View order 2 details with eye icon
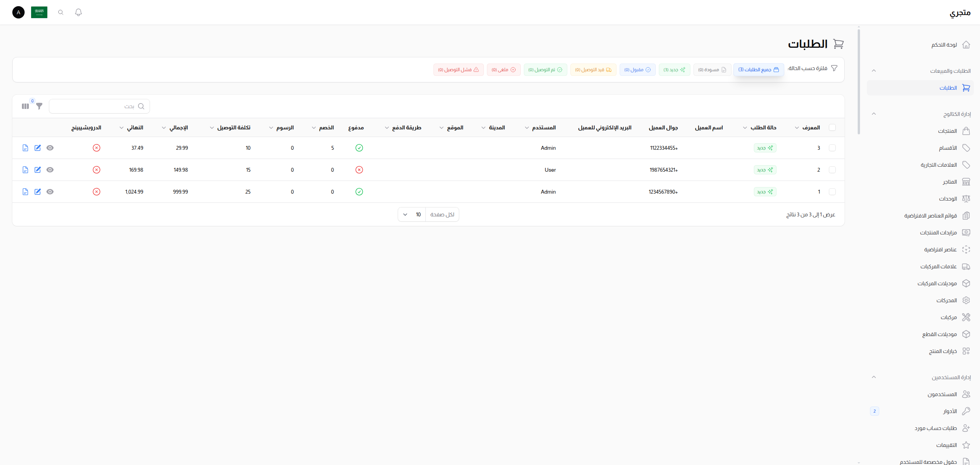 point(50,170)
